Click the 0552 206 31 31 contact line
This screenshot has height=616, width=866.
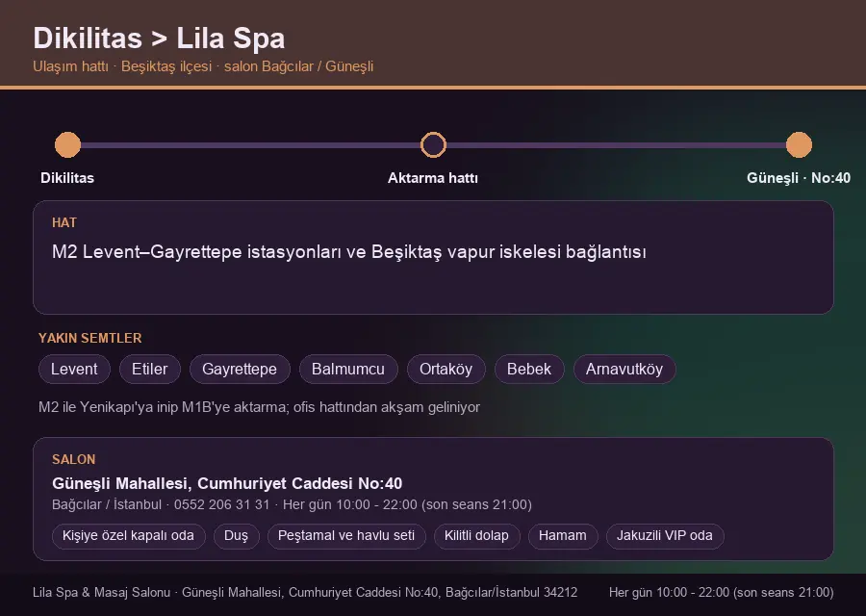click(x=292, y=505)
